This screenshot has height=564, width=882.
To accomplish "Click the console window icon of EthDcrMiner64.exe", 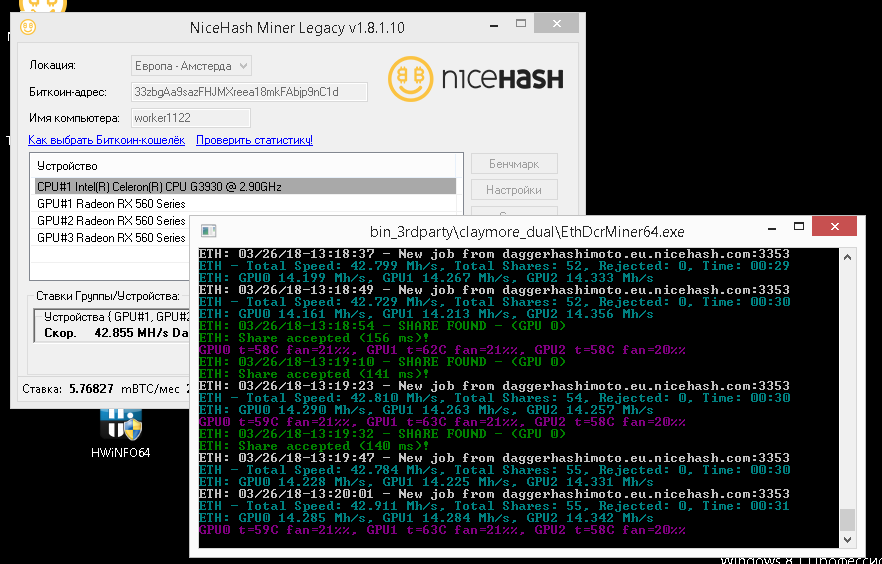I will 209,231.
